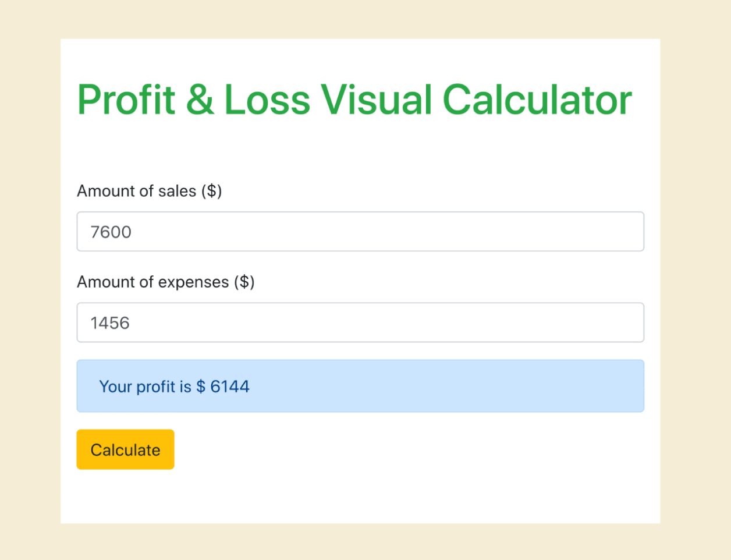Click the "Amount of sales ($)" label
The width and height of the screenshot is (731, 560).
click(150, 191)
